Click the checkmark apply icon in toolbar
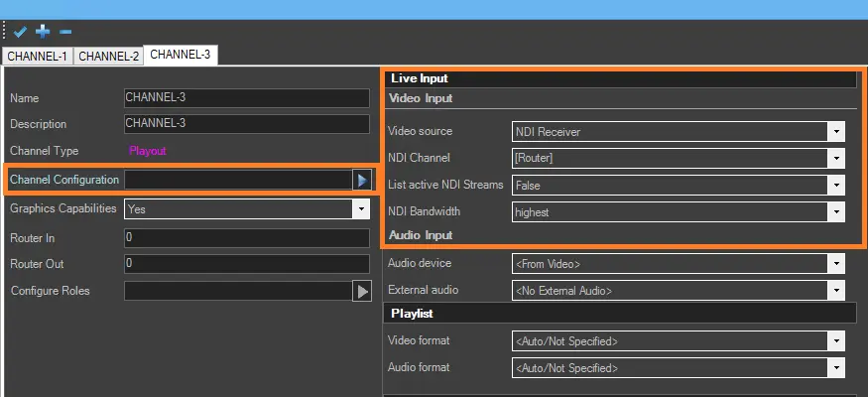Image resolution: width=868 pixels, height=397 pixels. tap(20, 32)
